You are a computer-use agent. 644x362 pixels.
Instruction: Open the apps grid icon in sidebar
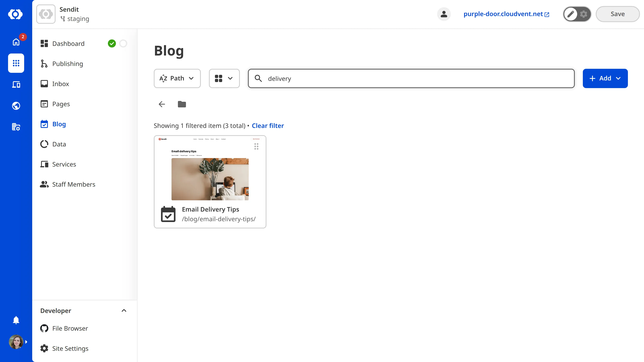click(16, 63)
